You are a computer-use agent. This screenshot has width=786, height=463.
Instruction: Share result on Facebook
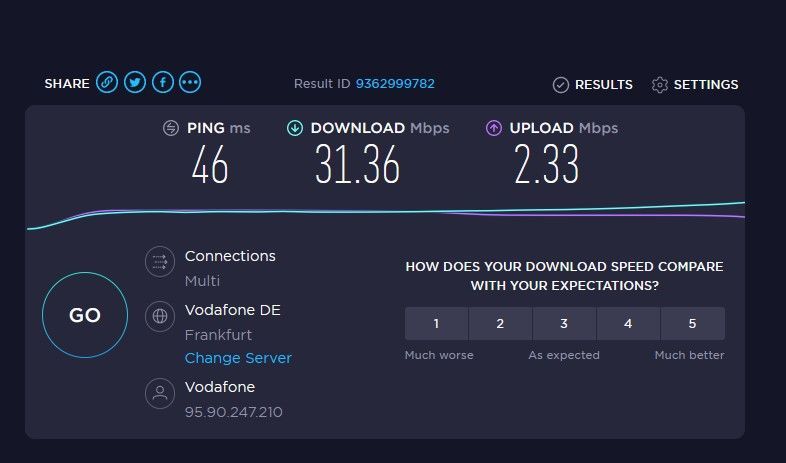click(x=162, y=83)
